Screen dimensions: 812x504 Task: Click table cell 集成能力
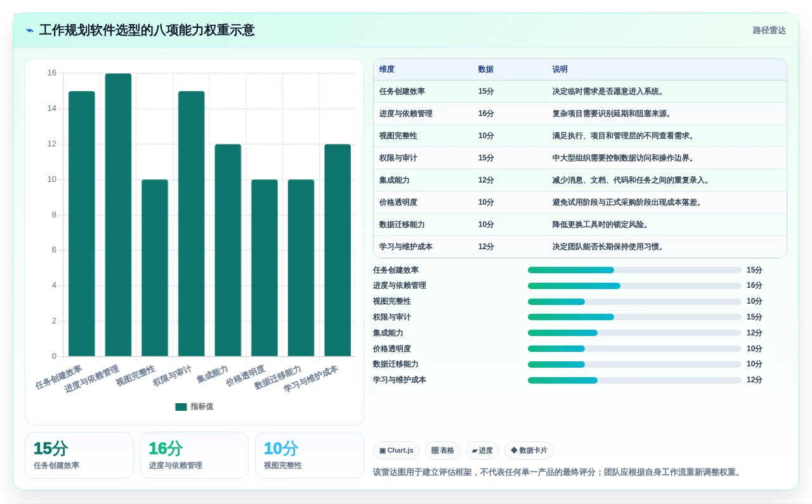(x=395, y=181)
